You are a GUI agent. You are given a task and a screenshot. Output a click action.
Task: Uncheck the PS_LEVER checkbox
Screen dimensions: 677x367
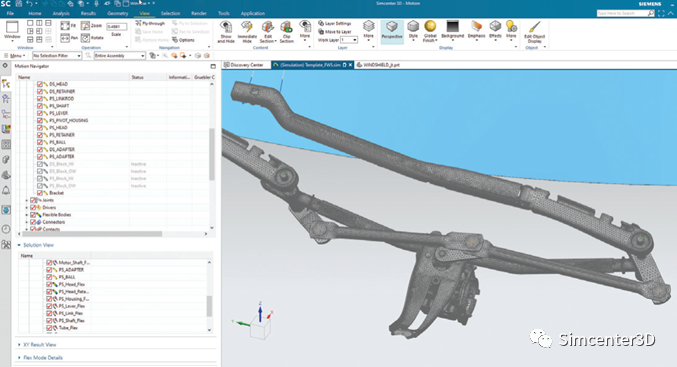click(40, 113)
